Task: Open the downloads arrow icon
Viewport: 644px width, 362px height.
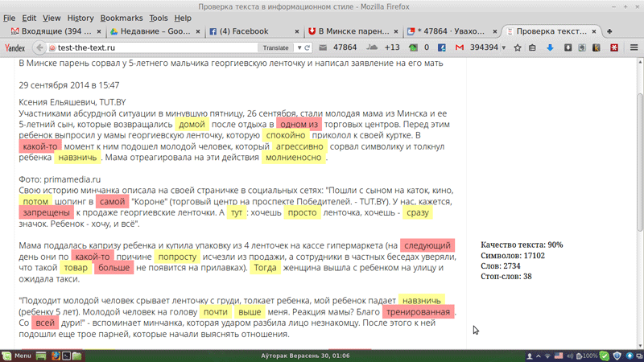Action: (550, 48)
